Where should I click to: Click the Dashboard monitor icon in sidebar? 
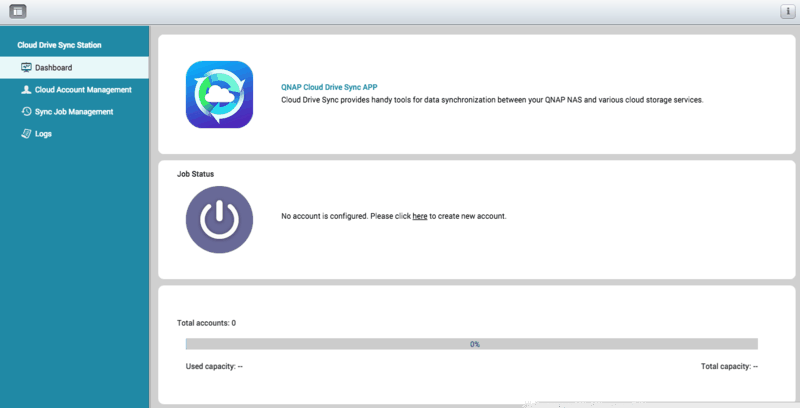point(26,67)
